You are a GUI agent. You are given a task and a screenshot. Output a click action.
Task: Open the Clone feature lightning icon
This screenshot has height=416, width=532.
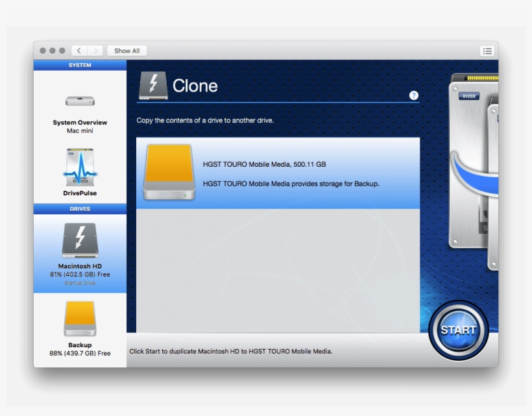(152, 85)
